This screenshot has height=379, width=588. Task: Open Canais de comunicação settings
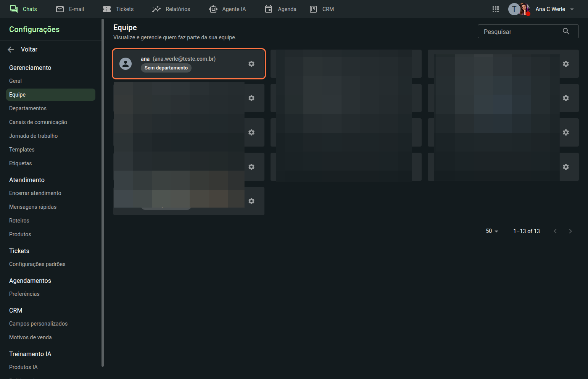[x=38, y=122]
